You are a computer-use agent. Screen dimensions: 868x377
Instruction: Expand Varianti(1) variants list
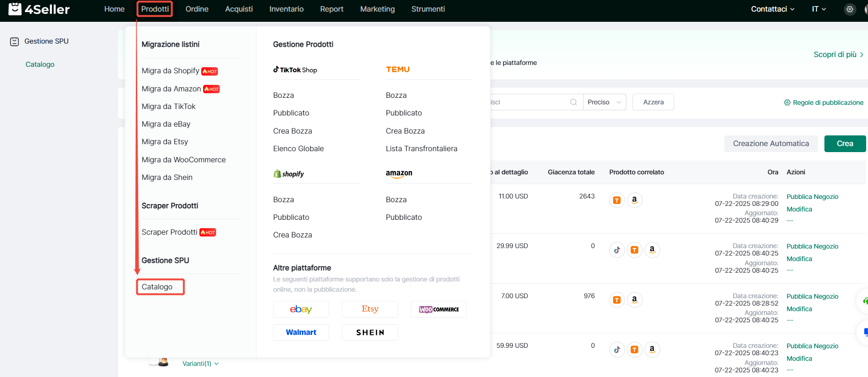pos(200,364)
